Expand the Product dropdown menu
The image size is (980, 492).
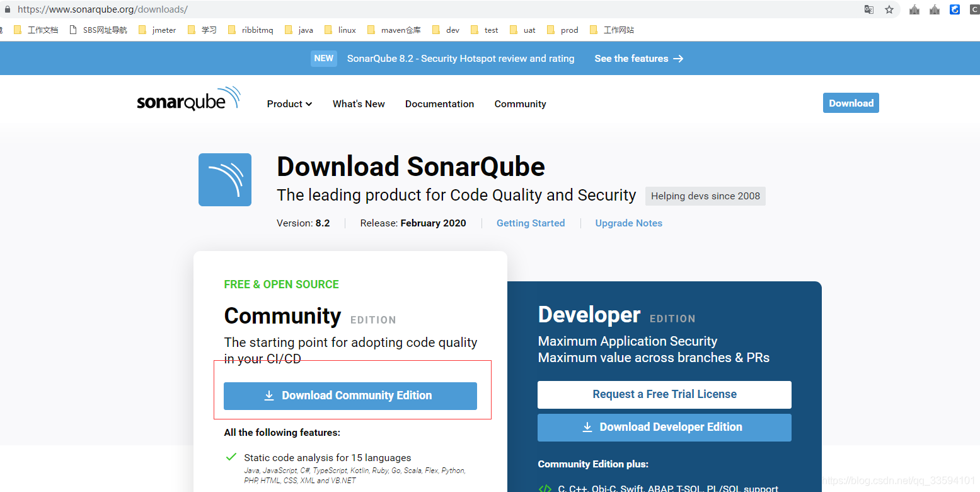[289, 104]
